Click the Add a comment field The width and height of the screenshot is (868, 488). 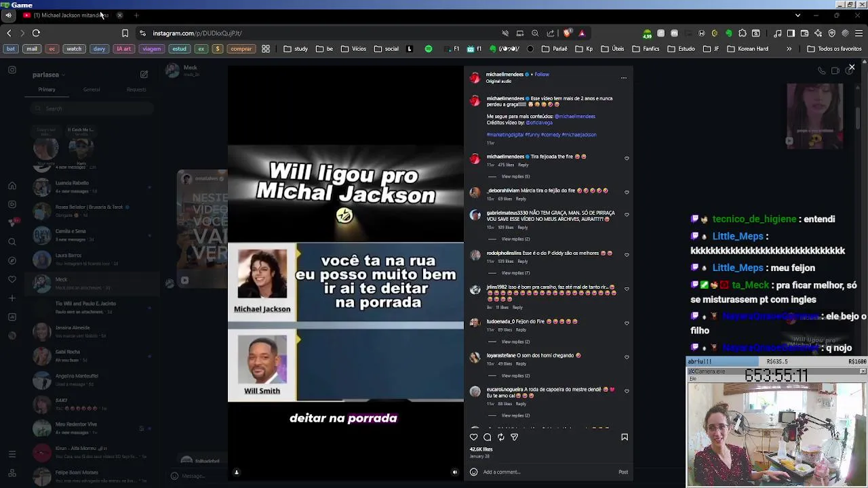coord(548,472)
